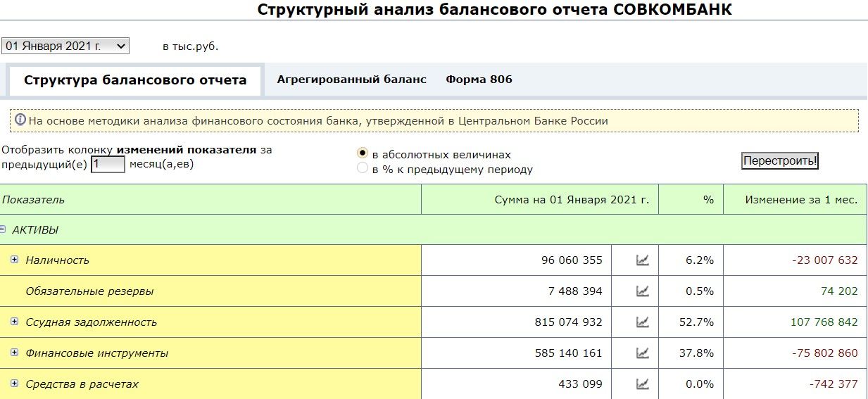Open chart icon for Обязательные резервы row
Image resolution: width=868 pixels, height=399 pixels.
(x=642, y=291)
